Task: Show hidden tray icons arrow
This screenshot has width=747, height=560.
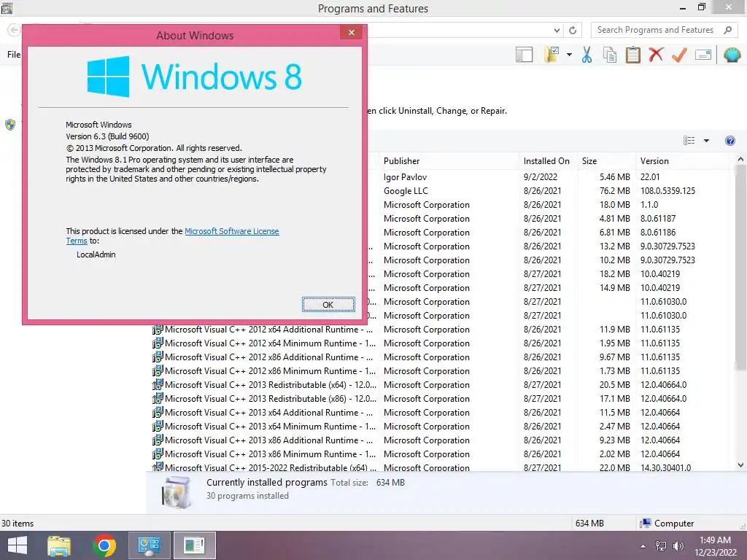Action: pos(643,546)
